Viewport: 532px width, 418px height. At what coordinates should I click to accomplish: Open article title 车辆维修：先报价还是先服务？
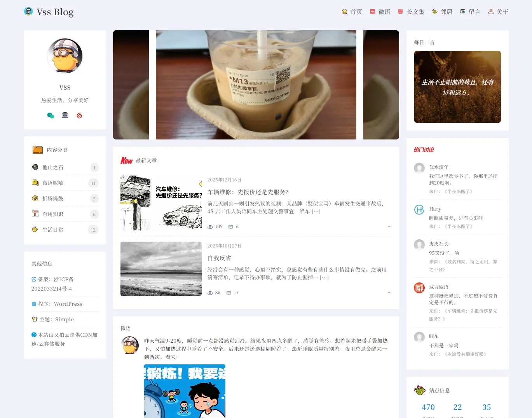(x=248, y=192)
